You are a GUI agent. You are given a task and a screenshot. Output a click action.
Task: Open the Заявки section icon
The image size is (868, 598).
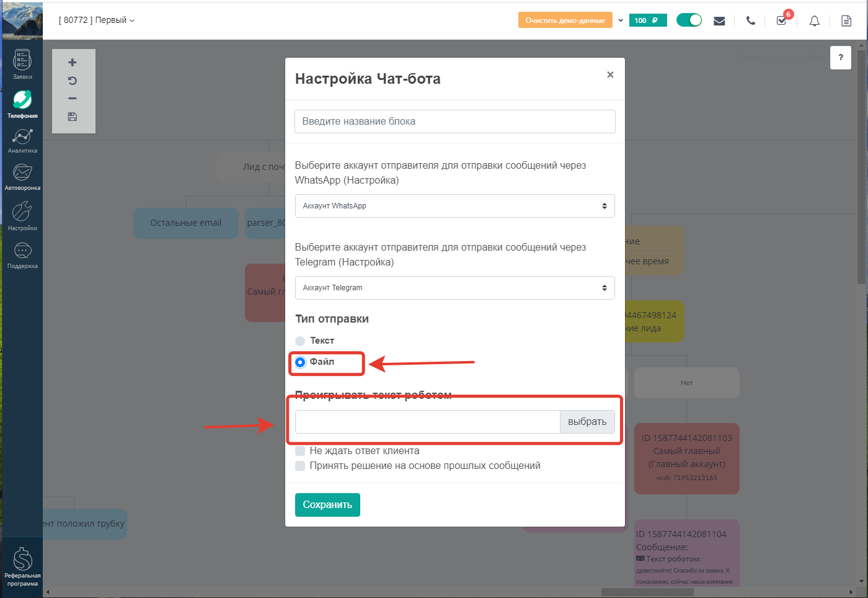coord(22,60)
